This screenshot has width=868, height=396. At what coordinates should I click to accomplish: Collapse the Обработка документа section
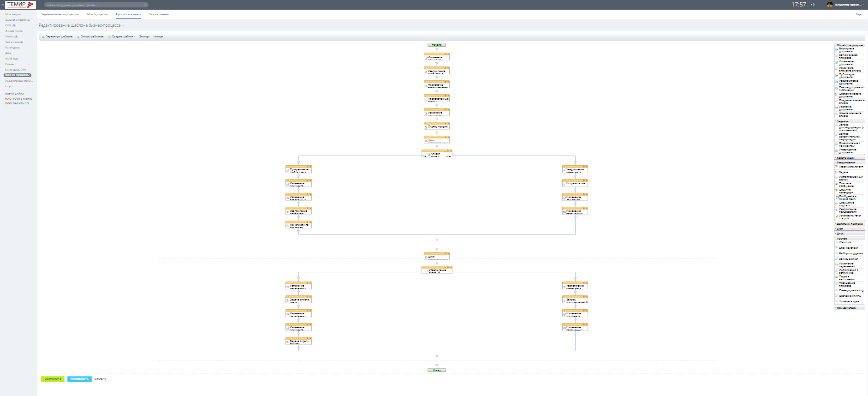point(850,45)
